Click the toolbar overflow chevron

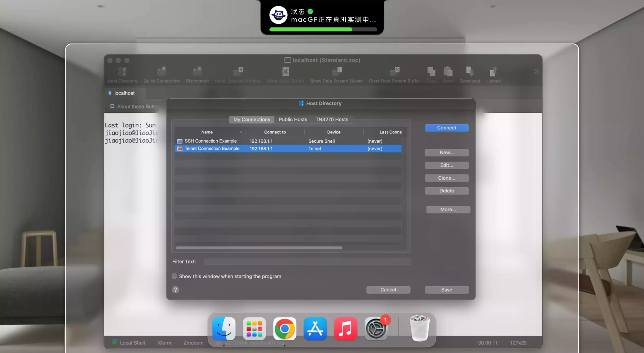tap(536, 72)
